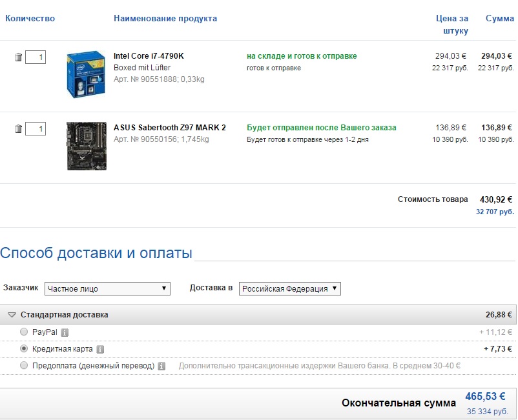Open the ASUS motherboard product image

pyautogui.click(x=87, y=146)
